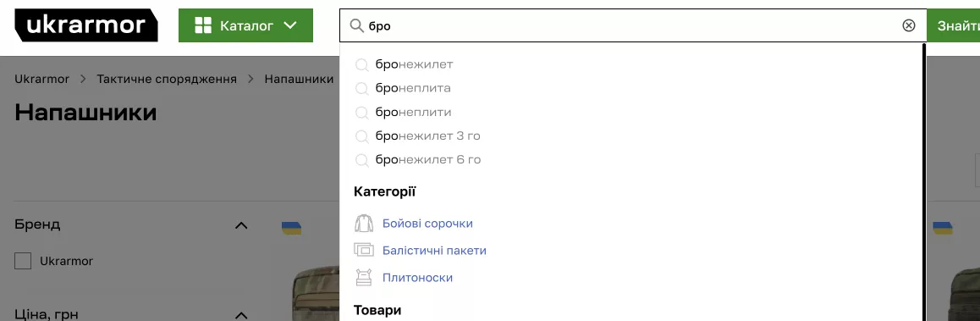Check the Ukrarmor brand checkbox
The height and width of the screenshot is (321, 980).
tap(23, 261)
